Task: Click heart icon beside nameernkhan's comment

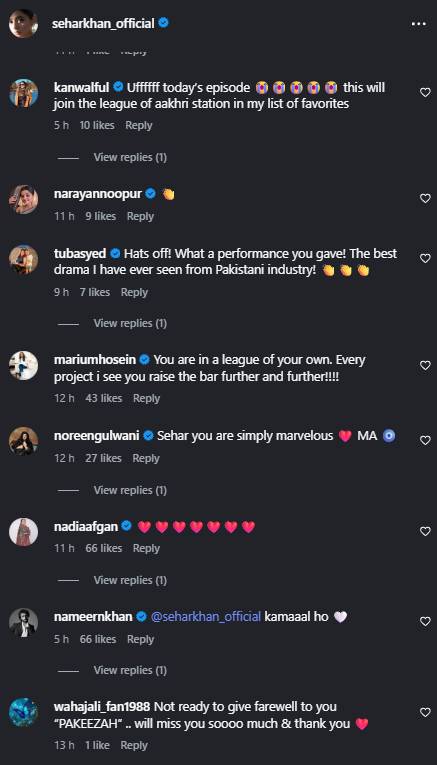Action: tap(425, 622)
